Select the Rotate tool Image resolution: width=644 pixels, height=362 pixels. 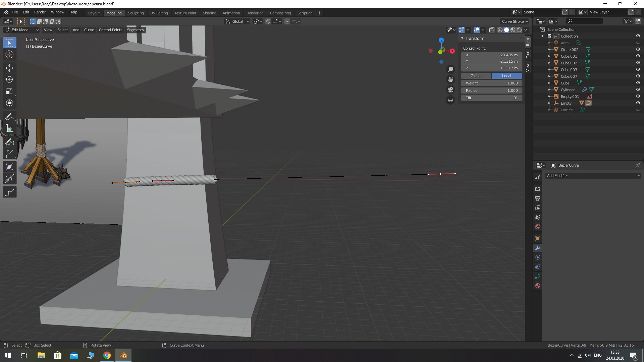(x=9, y=80)
